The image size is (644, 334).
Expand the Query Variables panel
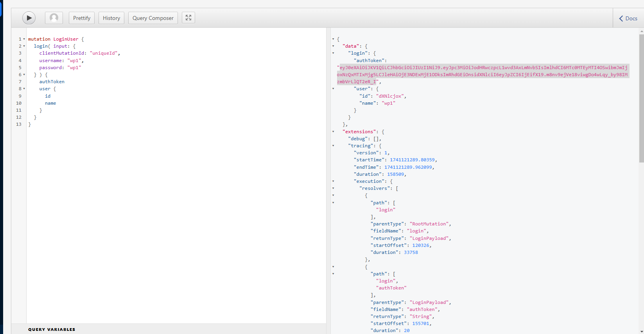(x=52, y=329)
